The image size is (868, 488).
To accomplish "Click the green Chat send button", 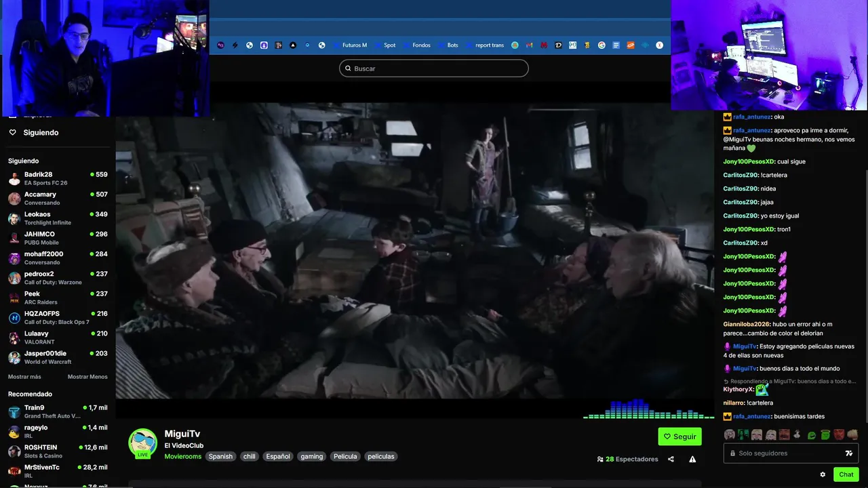I will [x=846, y=474].
